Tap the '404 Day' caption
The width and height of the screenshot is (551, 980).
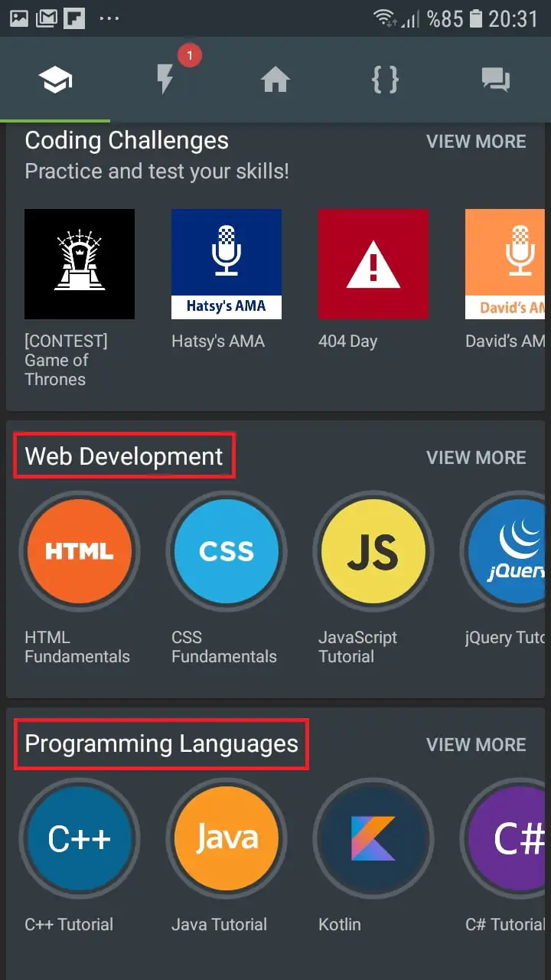(348, 341)
